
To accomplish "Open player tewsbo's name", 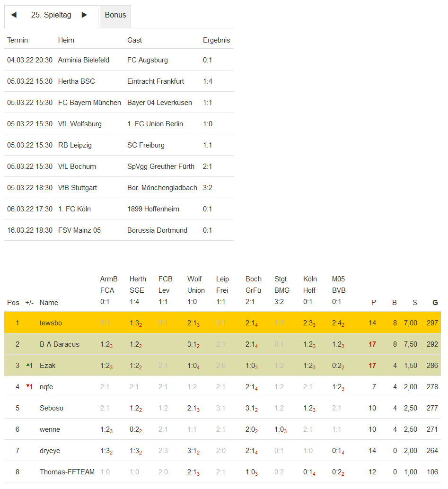I will coord(51,323).
